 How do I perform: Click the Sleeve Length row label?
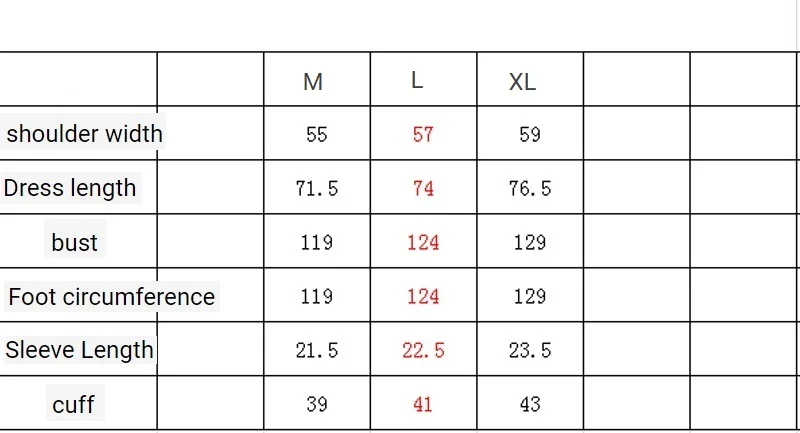[x=79, y=350]
